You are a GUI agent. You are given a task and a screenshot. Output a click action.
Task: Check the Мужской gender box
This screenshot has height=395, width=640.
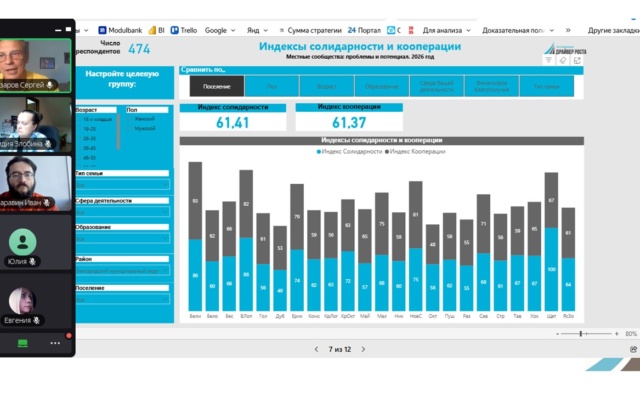(x=129, y=128)
